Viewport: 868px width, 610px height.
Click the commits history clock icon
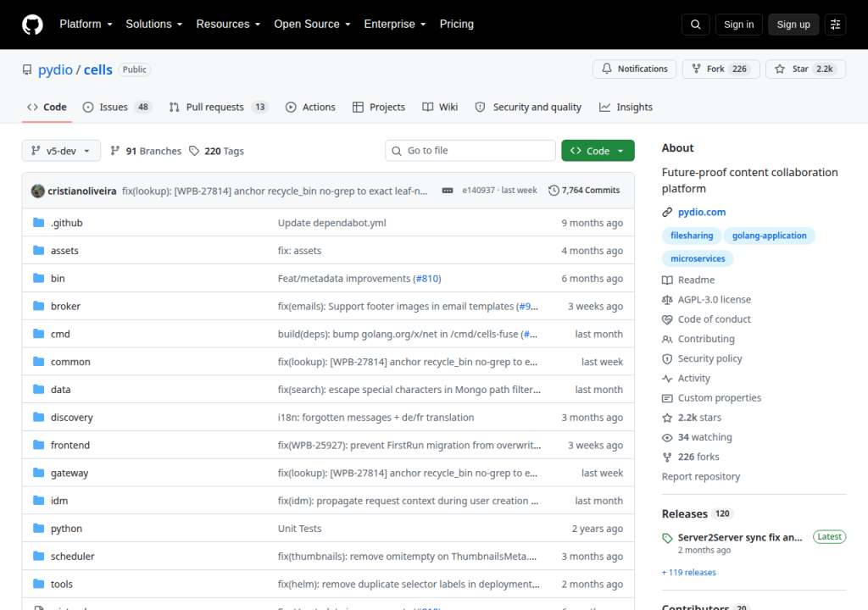[554, 191]
